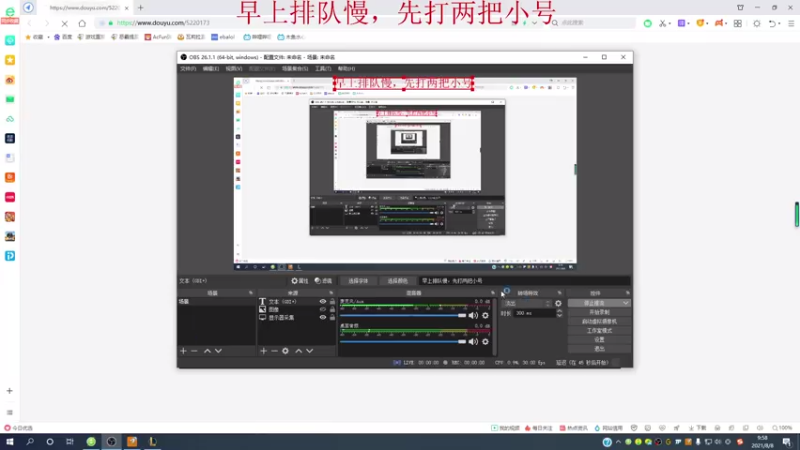
Task: Open the 场景集合(S) menu in OBS
Action: 295,68
